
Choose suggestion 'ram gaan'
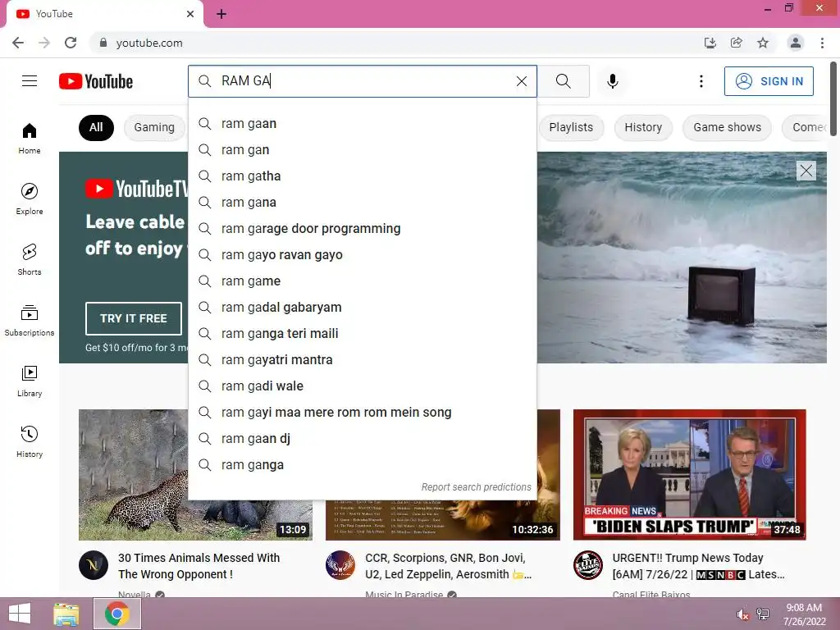tap(362, 124)
